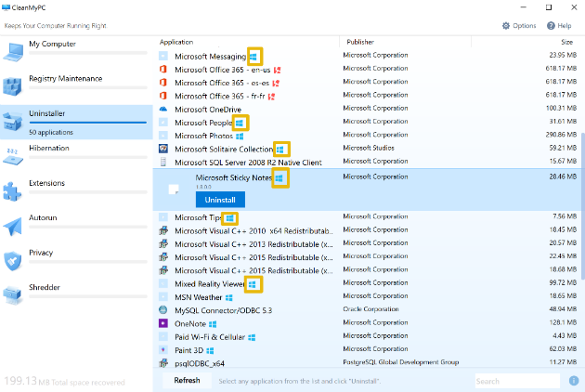Select Microsoft People in the list
The height and width of the screenshot is (392, 585).
pos(367,123)
